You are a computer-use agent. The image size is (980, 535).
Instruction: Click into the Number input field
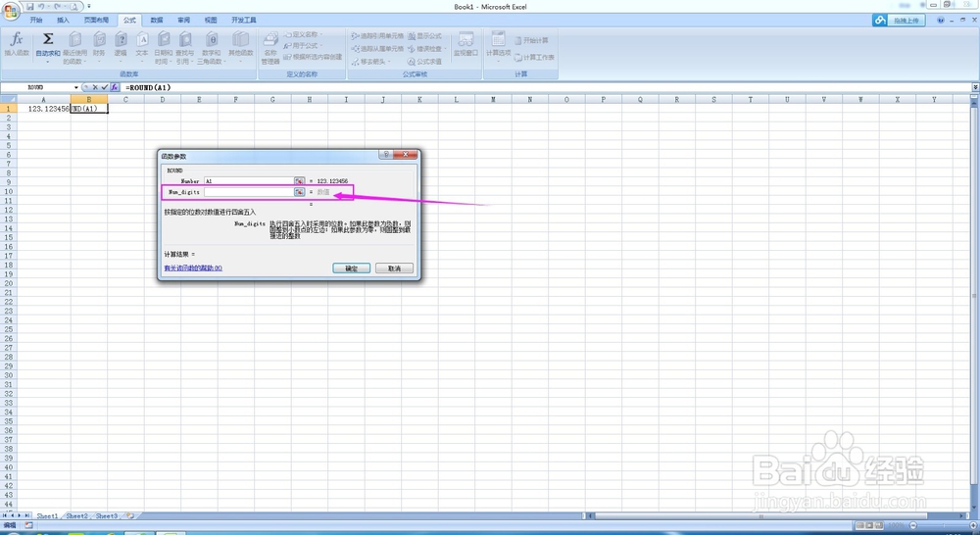[x=249, y=180]
